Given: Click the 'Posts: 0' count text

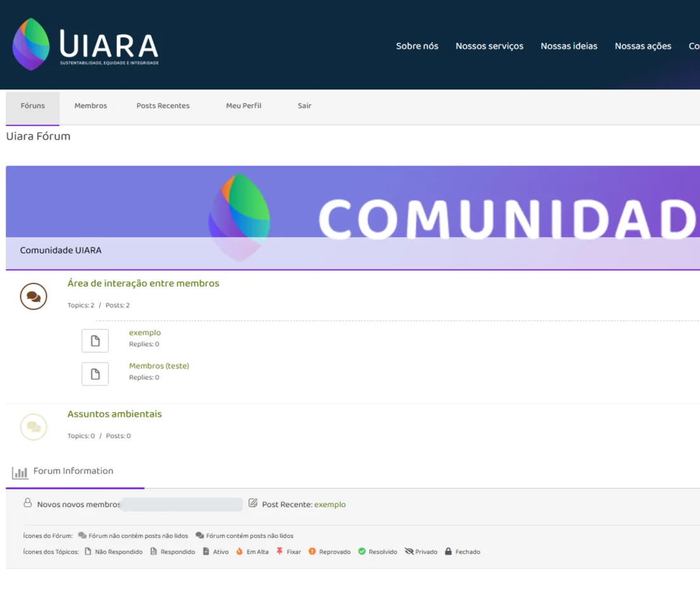Looking at the screenshot, I should click(x=119, y=436).
